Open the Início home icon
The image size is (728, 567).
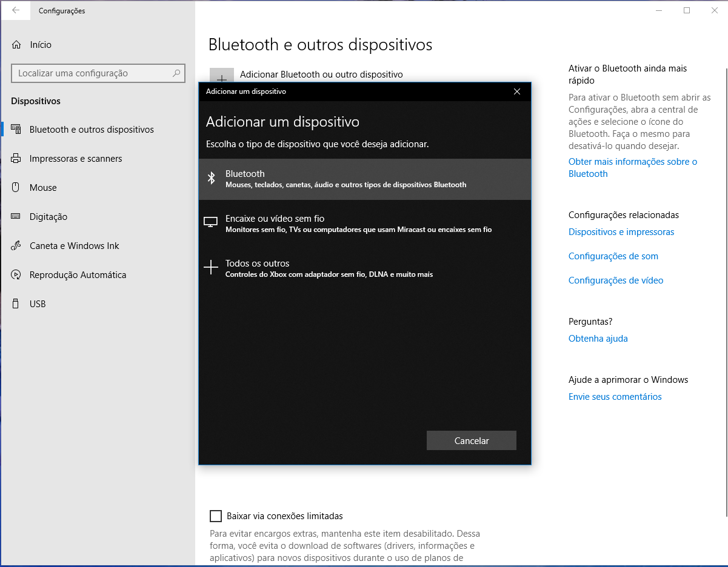16,45
